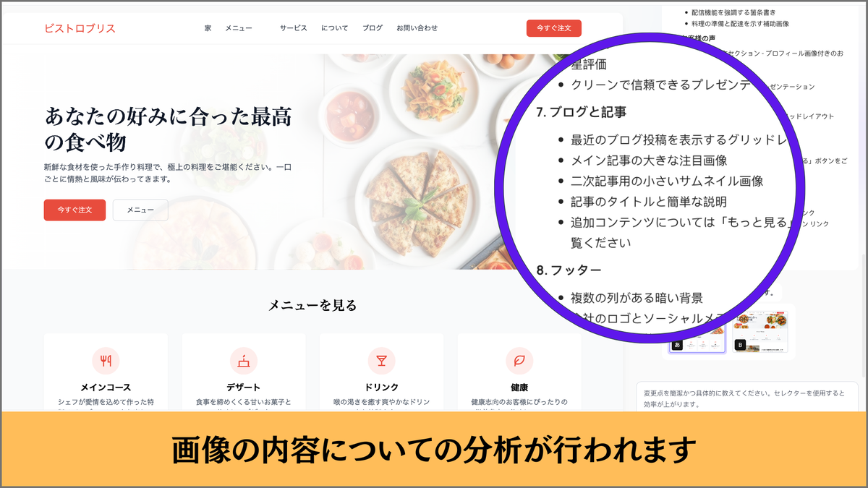Screen dimensions: 868x488
Task: Click the cocktail glass ドリンク icon
Action: (381, 360)
